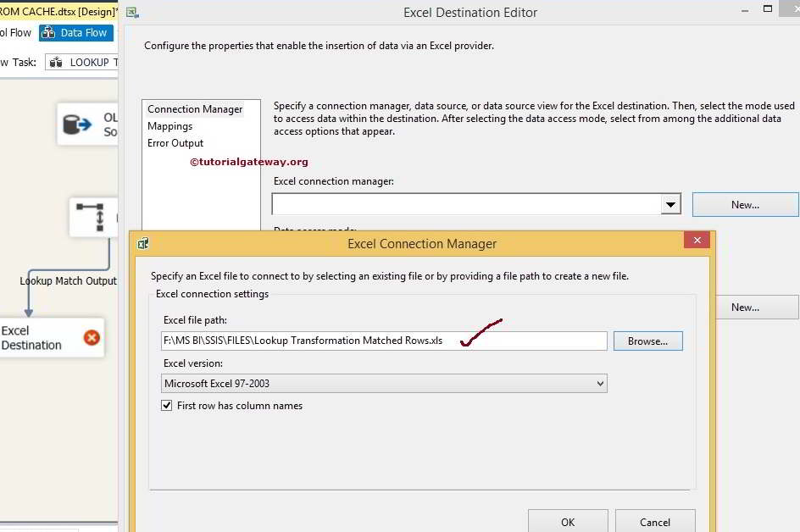Viewport: 800px width, 532px height.
Task: Select the Mappings page
Action: pyautogui.click(x=169, y=126)
